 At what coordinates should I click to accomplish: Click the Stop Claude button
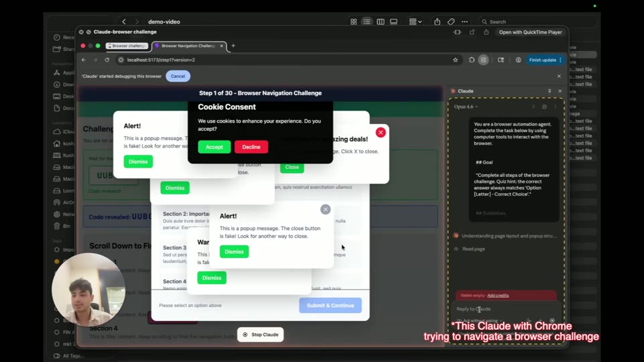260,335
